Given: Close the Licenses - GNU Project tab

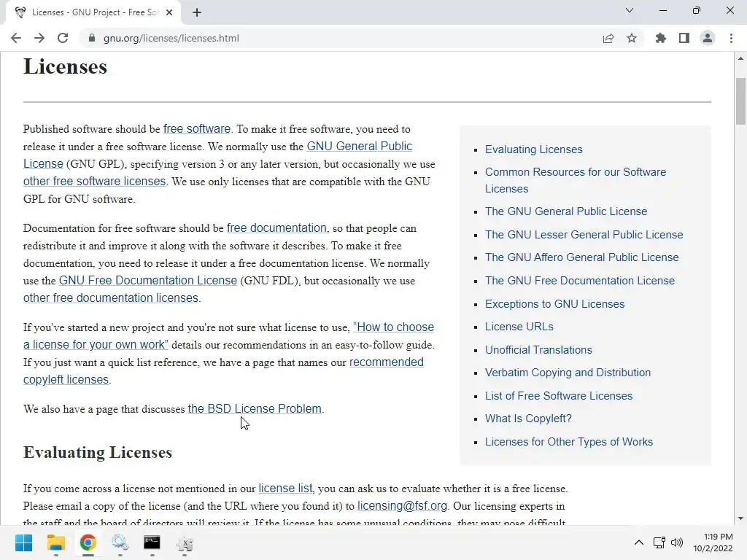Looking at the screenshot, I should (x=169, y=12).
